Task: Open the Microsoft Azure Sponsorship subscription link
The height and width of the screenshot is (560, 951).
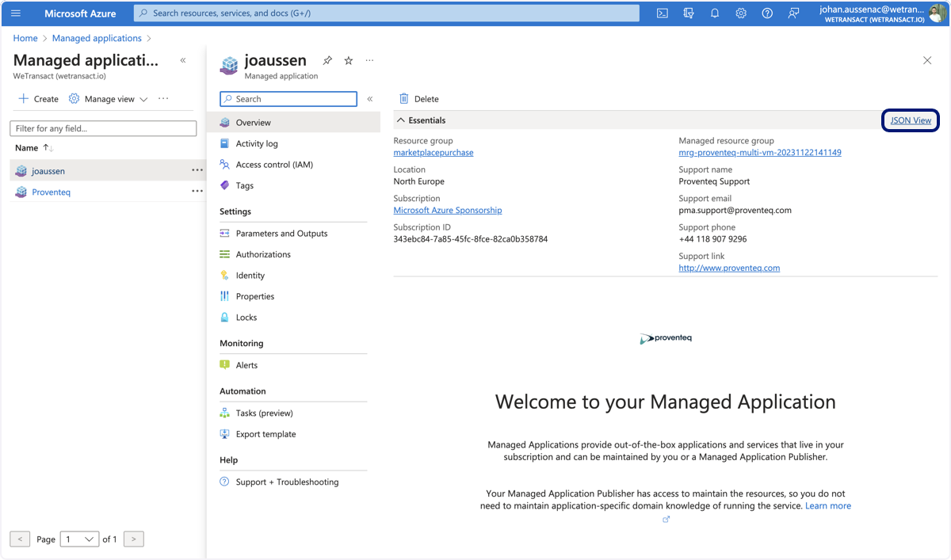Action: (448, 211)
